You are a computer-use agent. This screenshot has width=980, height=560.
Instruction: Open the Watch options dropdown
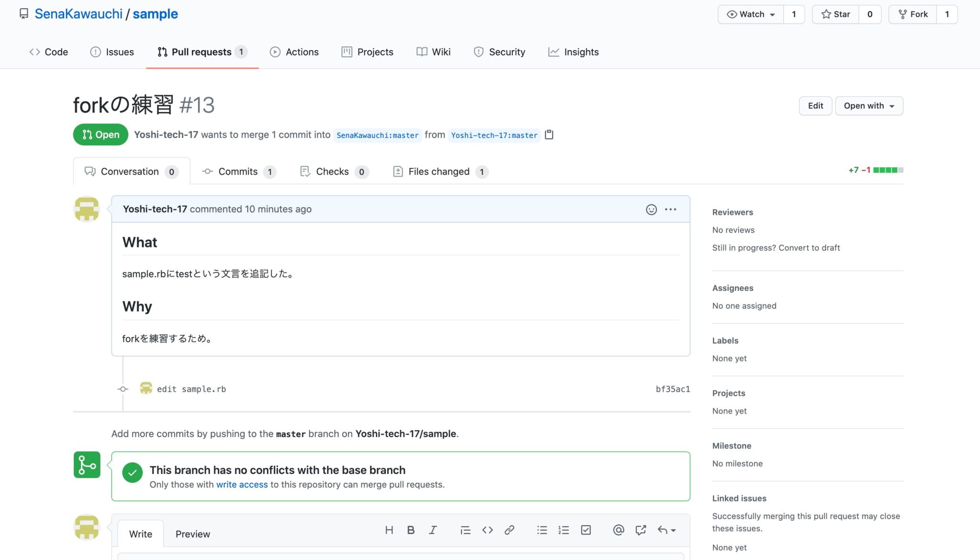[750, 14]
